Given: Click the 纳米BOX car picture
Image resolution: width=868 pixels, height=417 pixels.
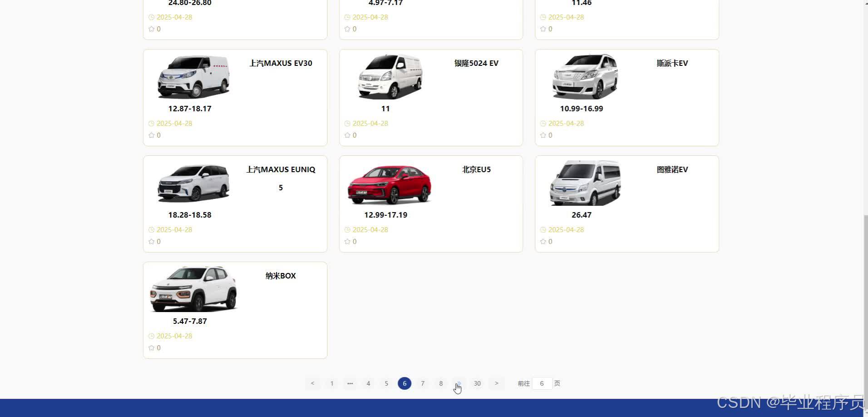Looking at the screenshot, I should coord(193,289).
